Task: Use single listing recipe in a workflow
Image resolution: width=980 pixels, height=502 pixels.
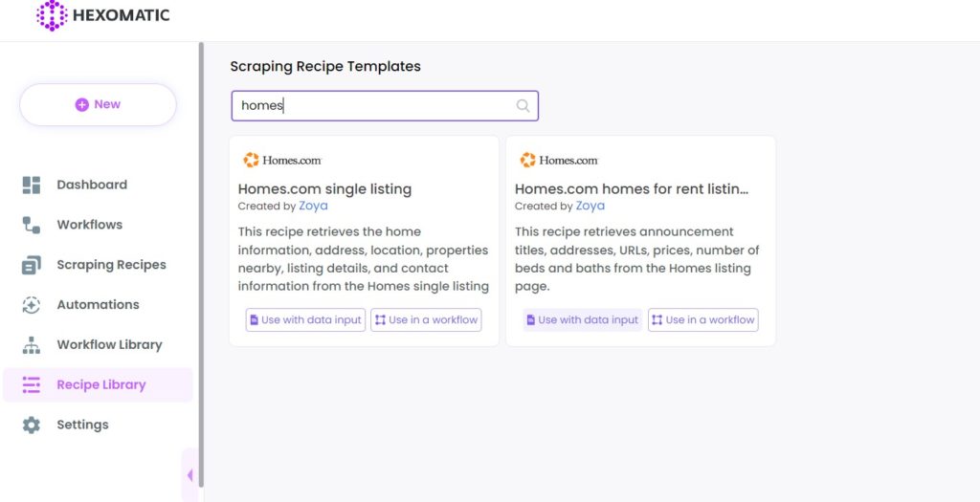Action: pos(426,319)
